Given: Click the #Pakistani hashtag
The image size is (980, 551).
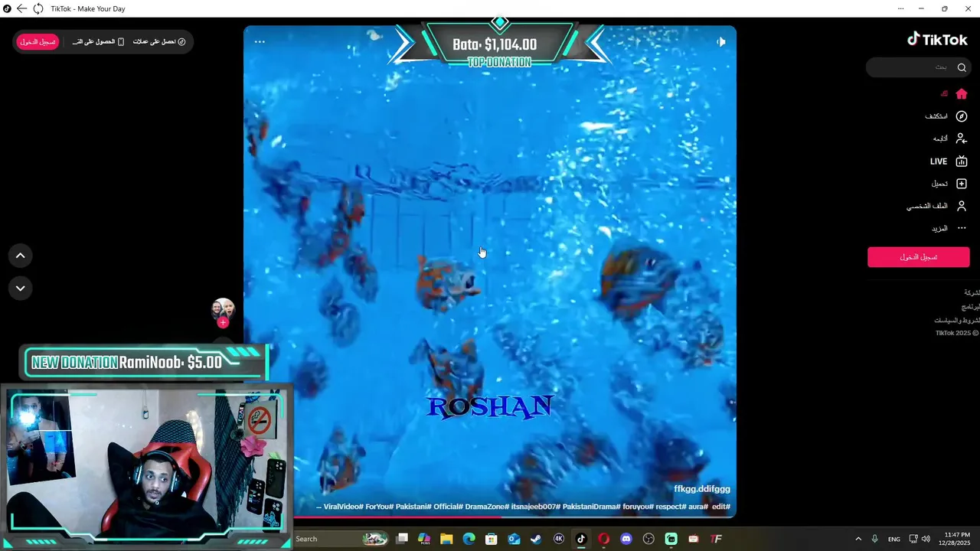Looking at the screenshot, I should coord(413,507).
